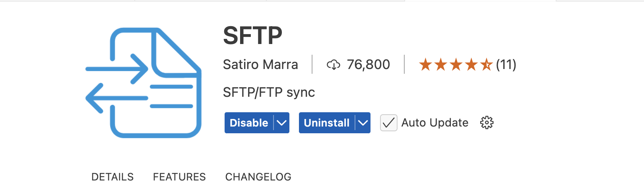Click the SFTP extension title

click(x=252, y=36)
